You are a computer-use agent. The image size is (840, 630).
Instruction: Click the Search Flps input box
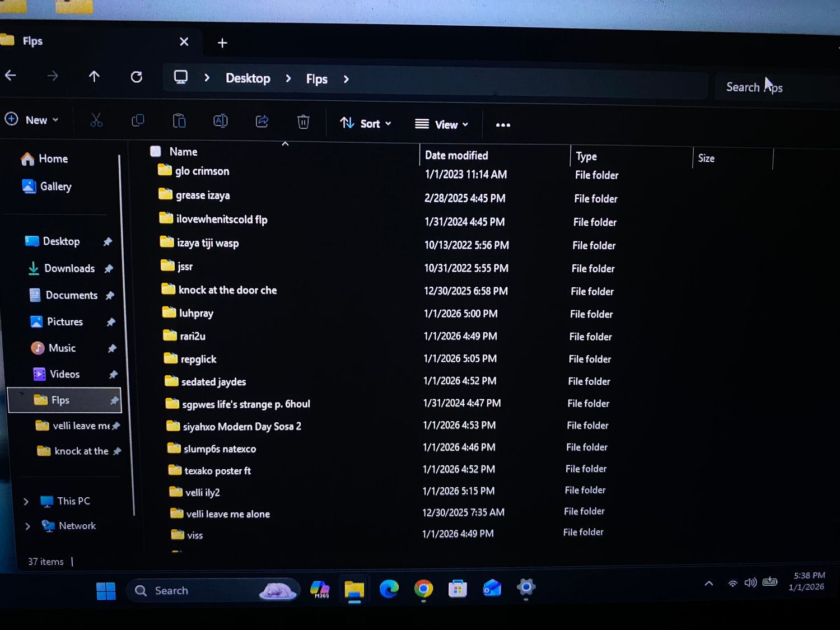777,87
